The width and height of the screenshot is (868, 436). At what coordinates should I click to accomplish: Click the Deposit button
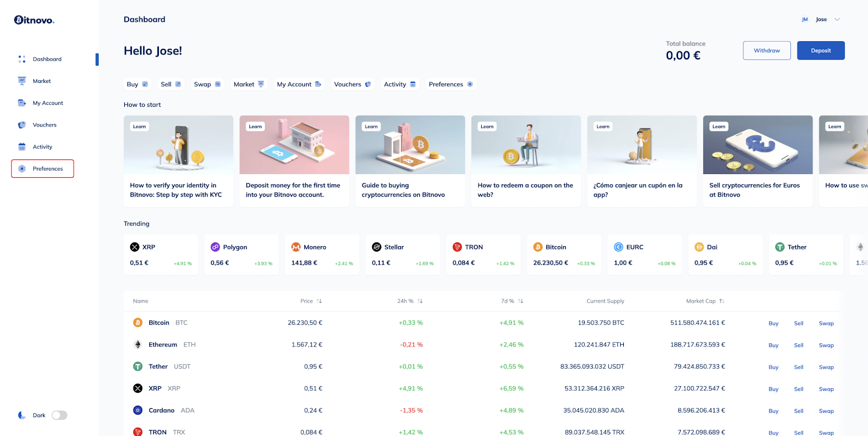[x=821, y=50]
